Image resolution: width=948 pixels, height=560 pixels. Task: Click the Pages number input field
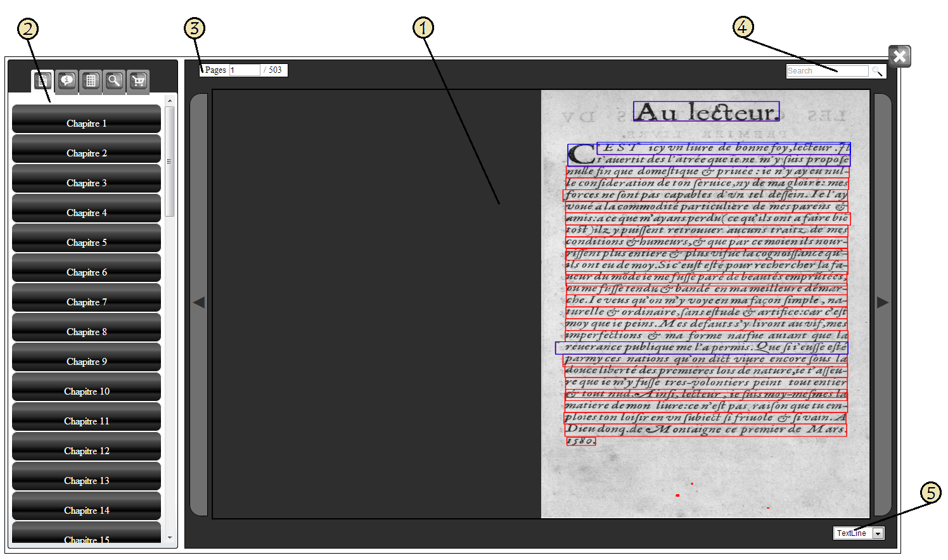(245, 70)
